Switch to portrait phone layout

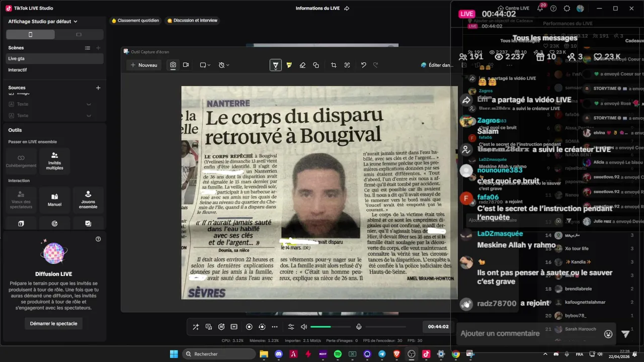pos(30,35)
